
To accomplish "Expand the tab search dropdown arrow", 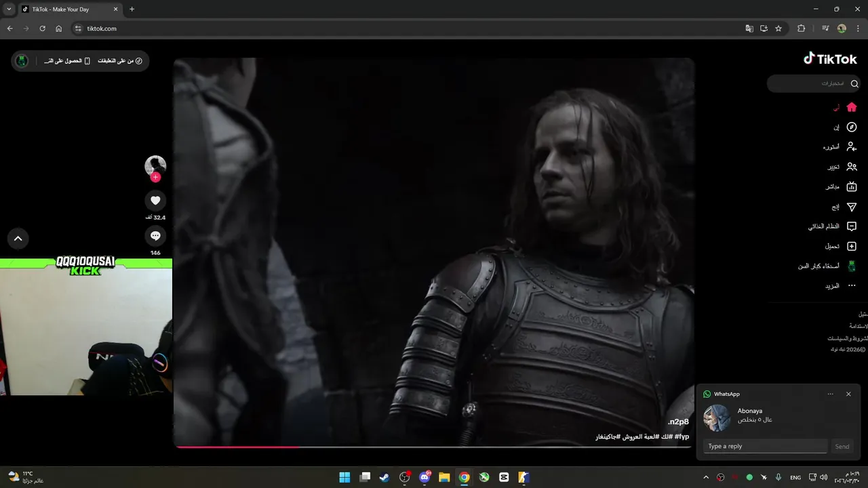I will coord(8,9).
